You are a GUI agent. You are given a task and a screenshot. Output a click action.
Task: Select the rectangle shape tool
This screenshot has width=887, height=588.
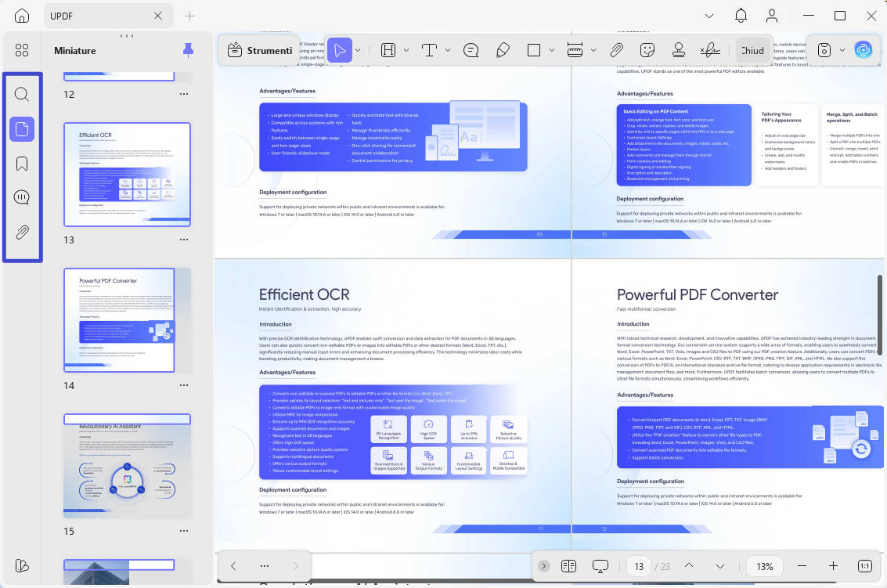(x=533, y=50)
